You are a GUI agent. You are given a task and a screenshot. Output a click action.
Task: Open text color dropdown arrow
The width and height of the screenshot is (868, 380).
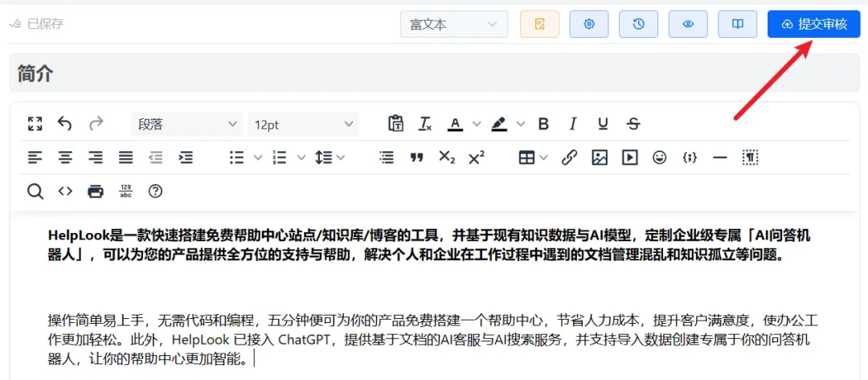point(477,124)
